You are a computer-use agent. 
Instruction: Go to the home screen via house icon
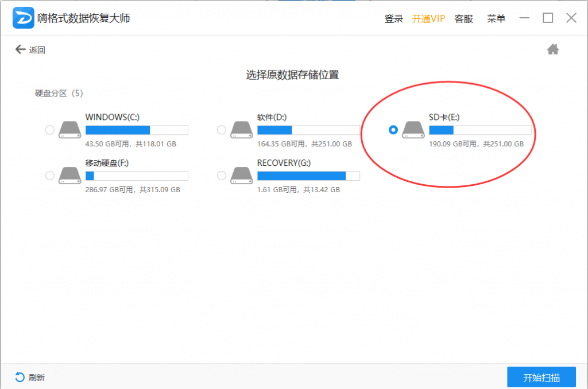(x=553, y=49)
